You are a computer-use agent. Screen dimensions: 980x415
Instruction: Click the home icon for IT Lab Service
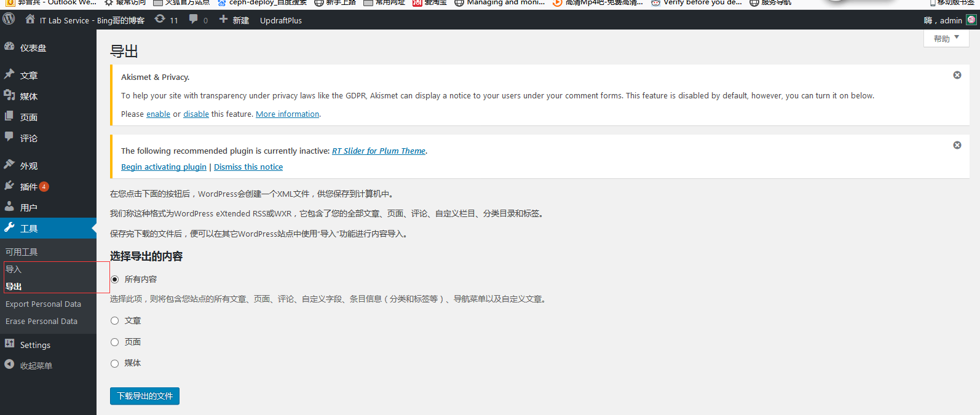click(30, 19)
